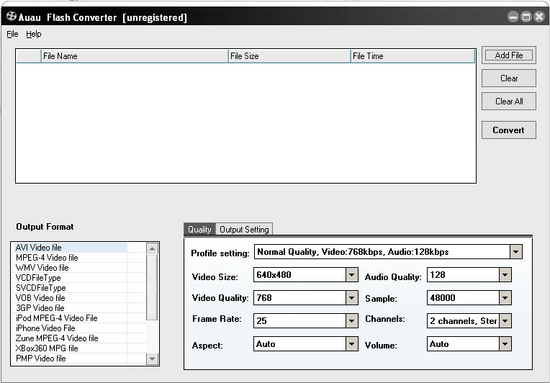Sort by the File Size column header
Image resolution: width=550 pixels, height=383 pixels.
[289, 56]
